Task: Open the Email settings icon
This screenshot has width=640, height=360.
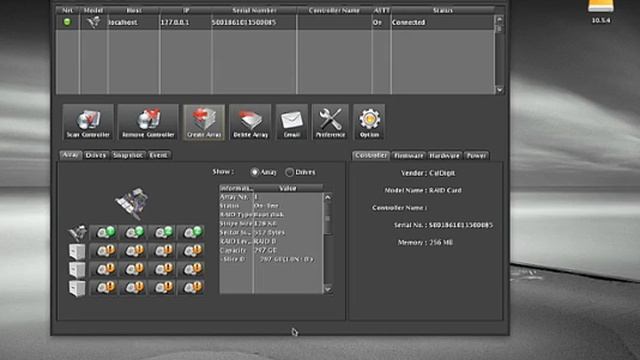Action: pos(292,122)
